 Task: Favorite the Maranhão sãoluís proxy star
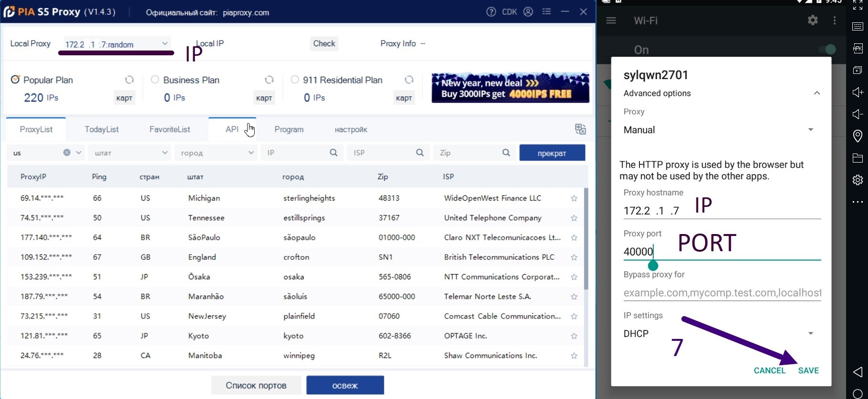pyautogui.click(x=574, y=297)
